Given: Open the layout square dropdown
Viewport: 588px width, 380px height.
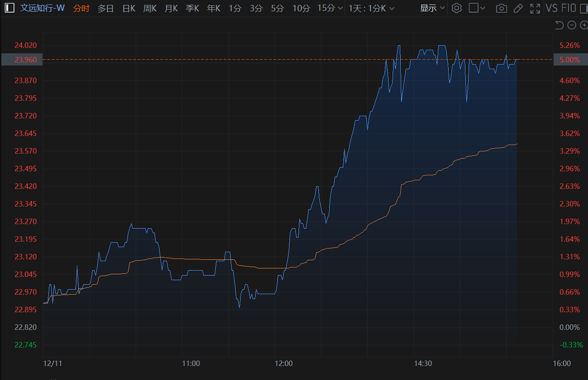Looking at the screenshot, I should 477,8.
